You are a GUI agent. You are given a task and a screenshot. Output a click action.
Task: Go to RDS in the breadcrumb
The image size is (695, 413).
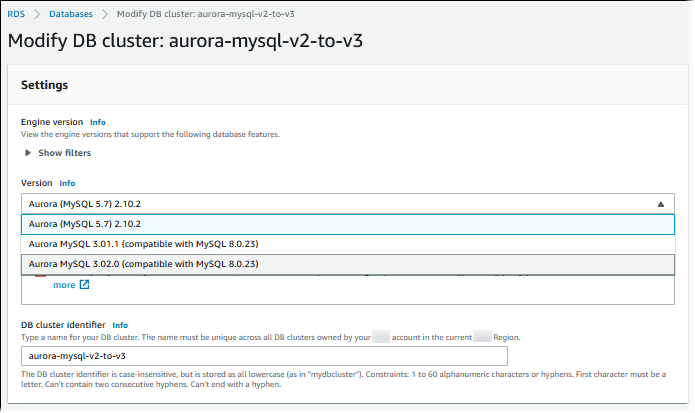coord(16,15)
